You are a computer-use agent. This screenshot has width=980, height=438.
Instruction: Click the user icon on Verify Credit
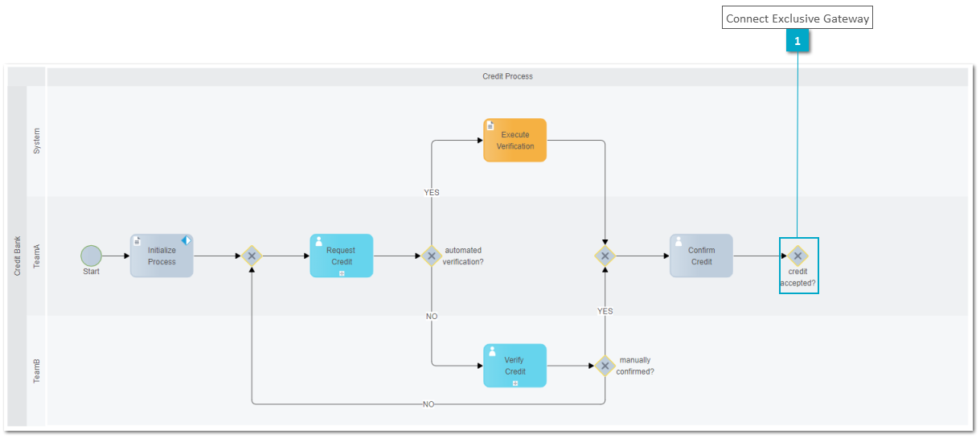(492, 351)
